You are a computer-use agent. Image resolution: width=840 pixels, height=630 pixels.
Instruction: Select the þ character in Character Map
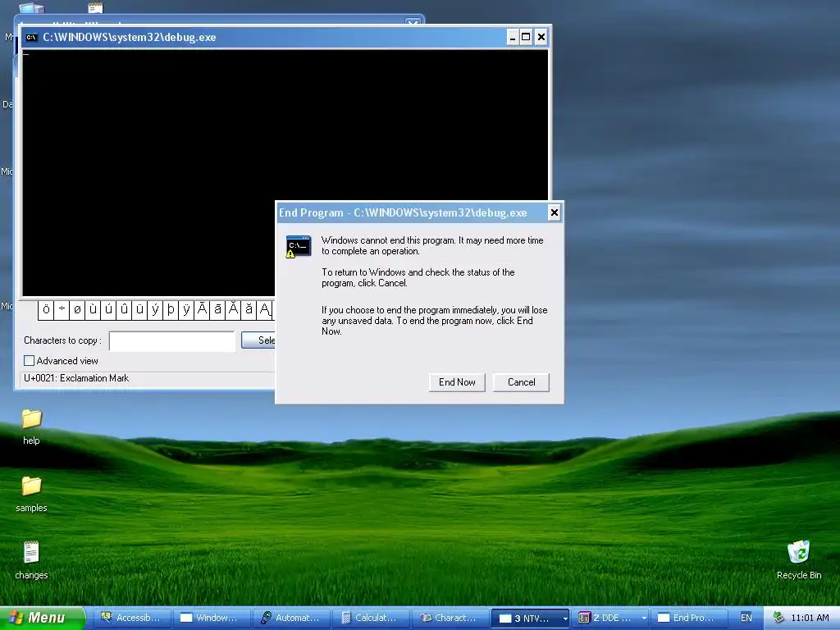(171, 309)
